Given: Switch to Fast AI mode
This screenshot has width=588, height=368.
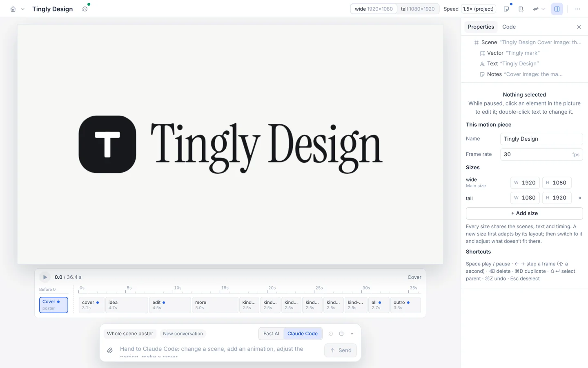Looking at the screenshot, I should [x=271, y=334].
